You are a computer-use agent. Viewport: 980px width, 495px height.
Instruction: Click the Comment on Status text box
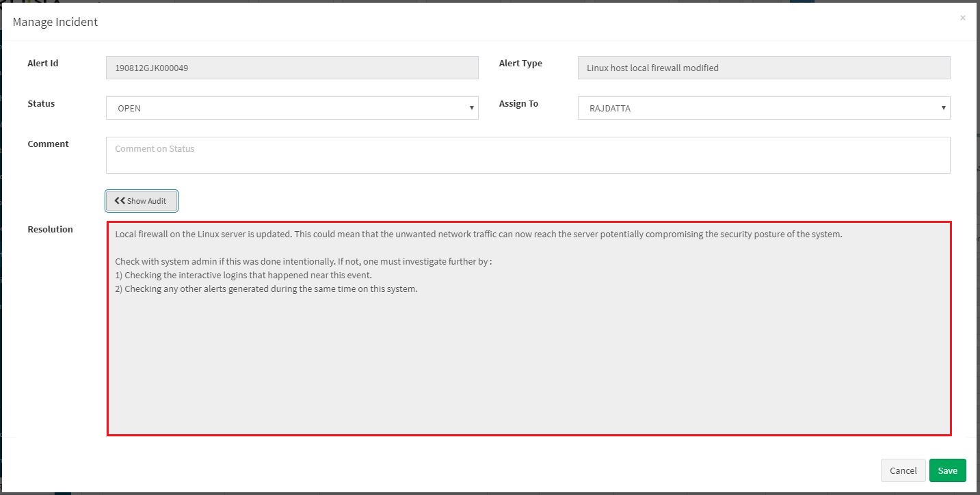point(528,155)
